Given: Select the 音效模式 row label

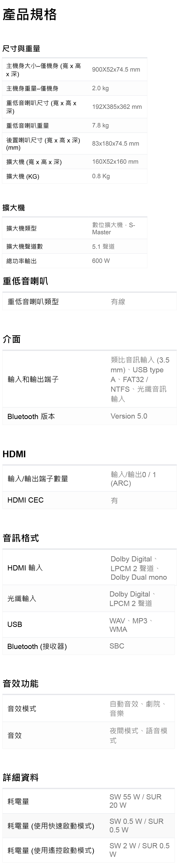Looking at the screenshot, I should pos(22,709).
